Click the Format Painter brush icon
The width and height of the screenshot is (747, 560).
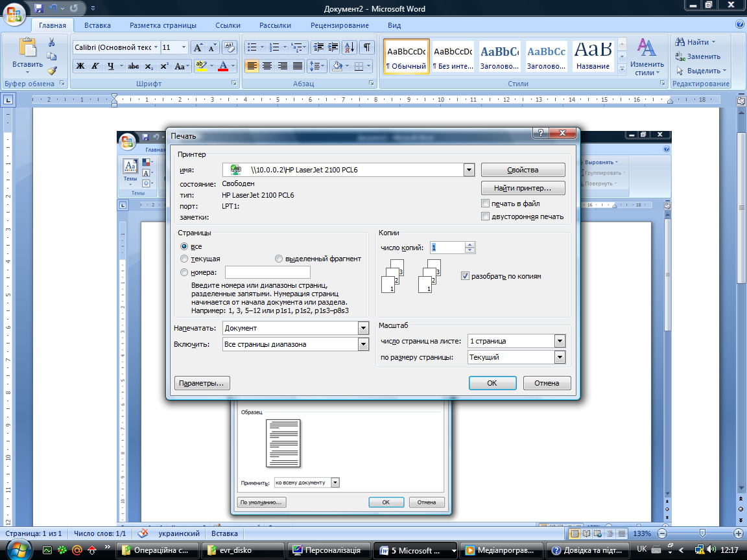[x=51, y=71]
